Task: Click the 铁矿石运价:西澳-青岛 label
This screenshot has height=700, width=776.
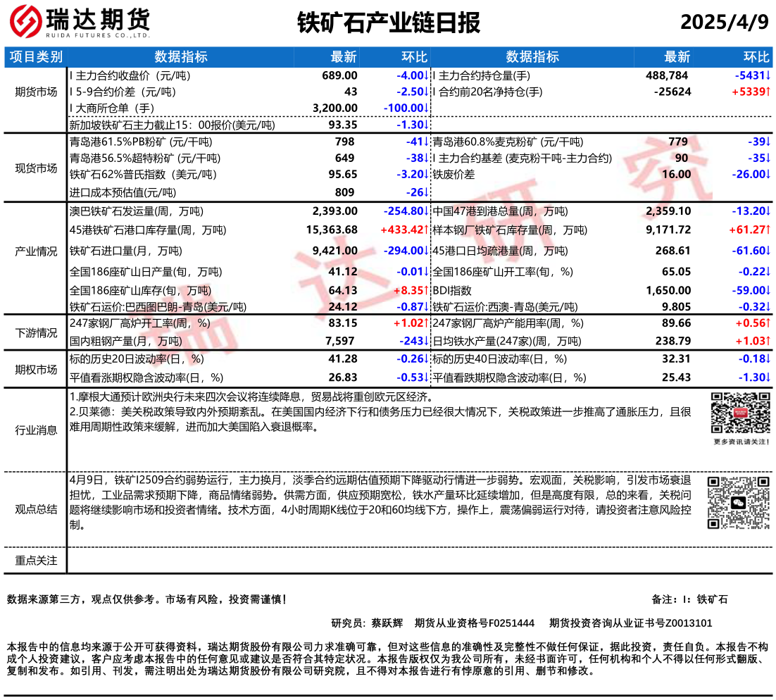Action: pyautogui.click(x=506, y=307)
